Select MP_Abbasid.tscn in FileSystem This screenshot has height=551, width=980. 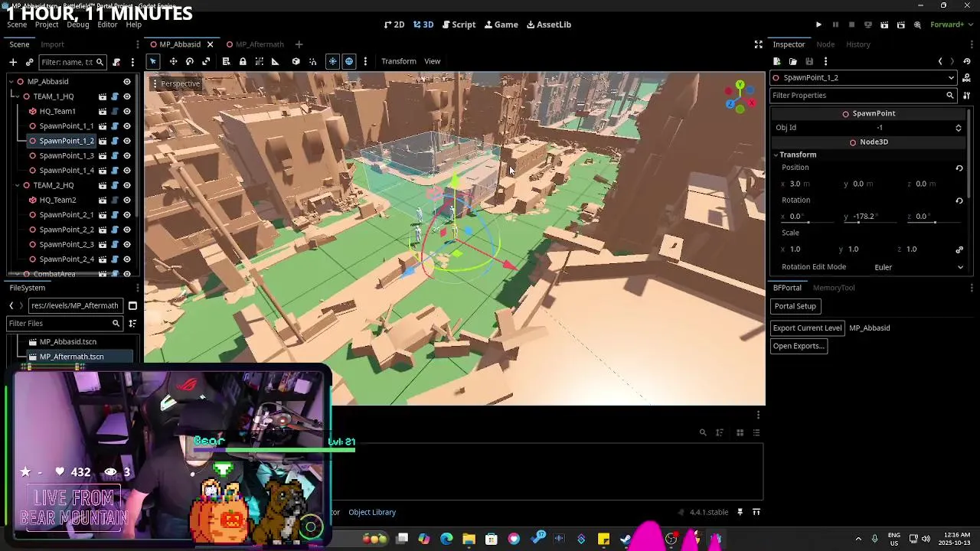tap(68, 342)
